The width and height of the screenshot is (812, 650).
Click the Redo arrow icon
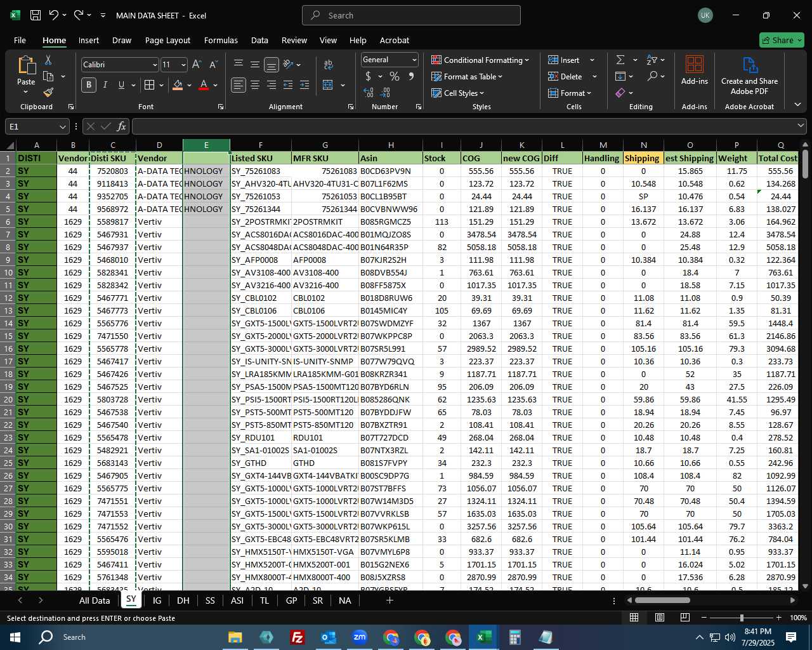[x=79, y=15]
